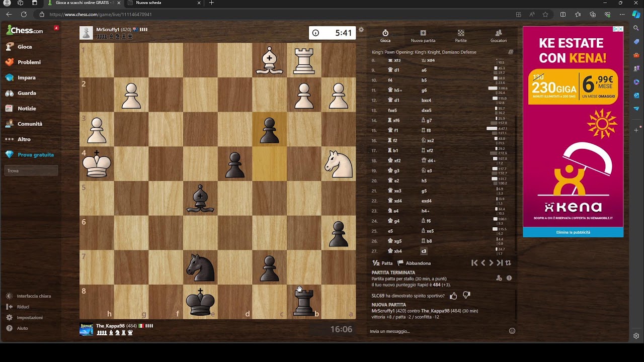
Task: Open Edge sidebar settings gear icon
Action: tap(636, 336)
